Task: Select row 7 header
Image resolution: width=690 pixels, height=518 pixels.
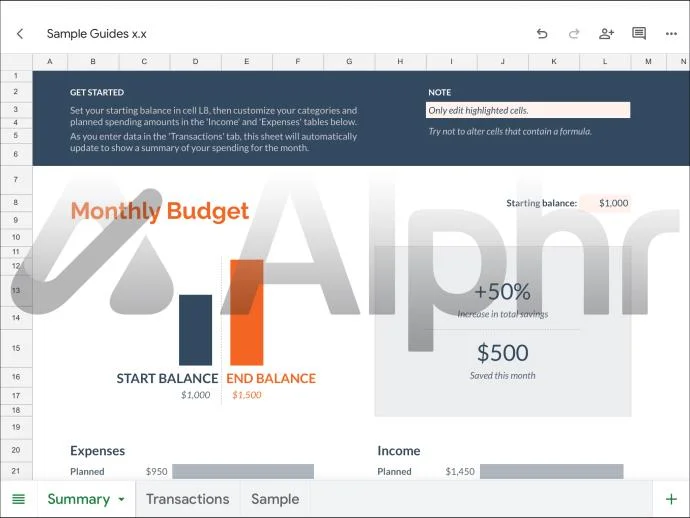Action: pyautogui.click(x=16, y=180)
